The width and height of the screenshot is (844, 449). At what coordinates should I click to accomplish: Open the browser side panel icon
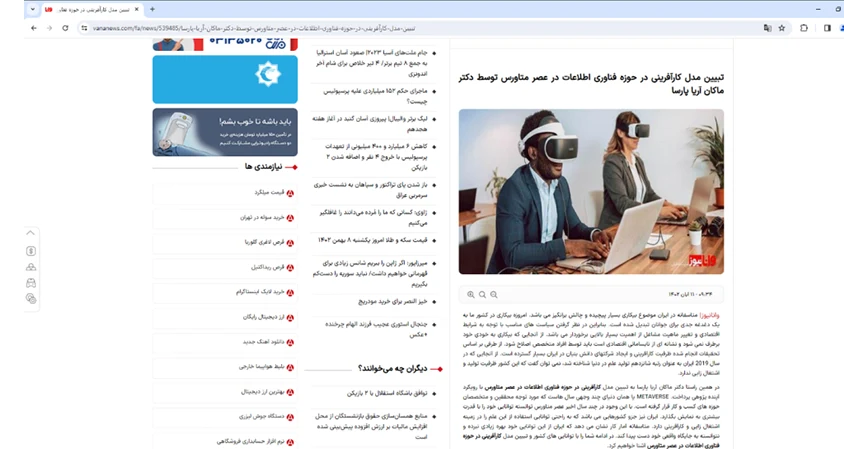pyautogui.click(x=827, y=28)
